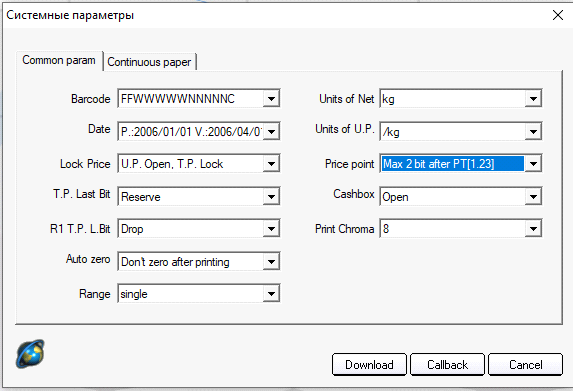Click the Cancel button
The height and width of the screenshot is (391, 573).
[525, 364]
